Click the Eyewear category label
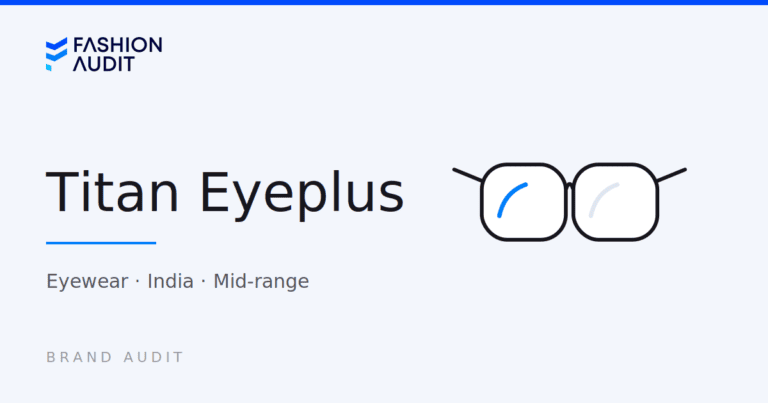Image resolution: width=768 pixels, height=403 pixels. [87, 282]
